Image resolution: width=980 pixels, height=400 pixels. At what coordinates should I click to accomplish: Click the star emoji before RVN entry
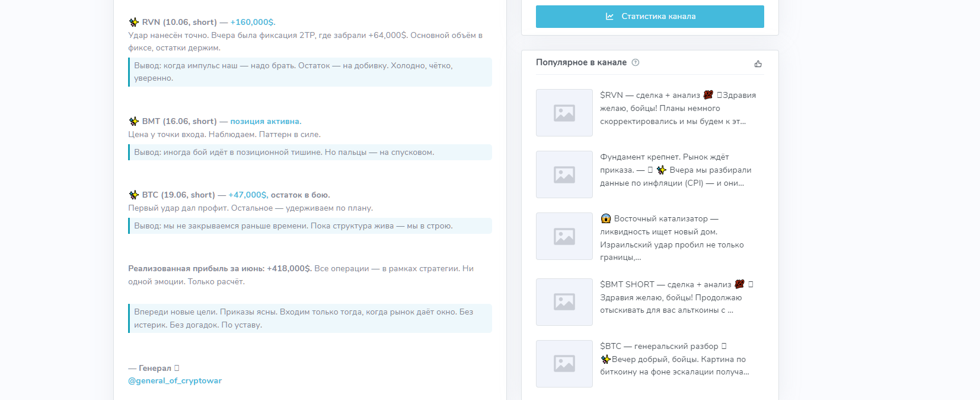coord(134,22)
